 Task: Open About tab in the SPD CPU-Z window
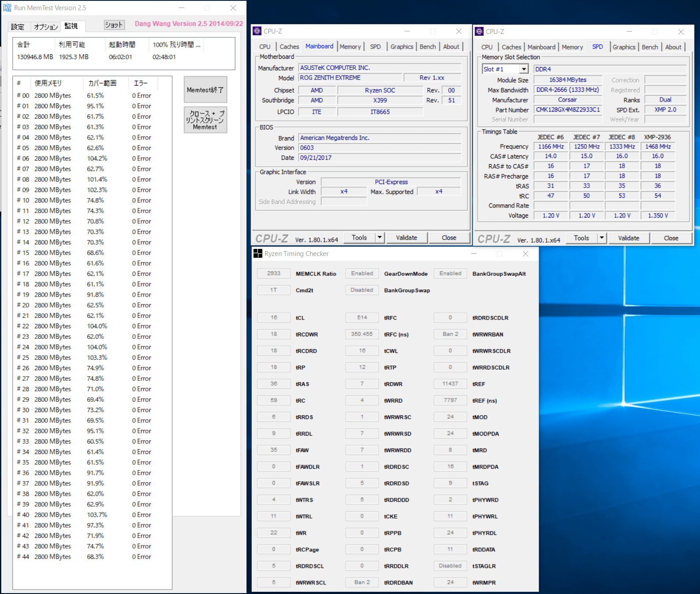point(674,47)
